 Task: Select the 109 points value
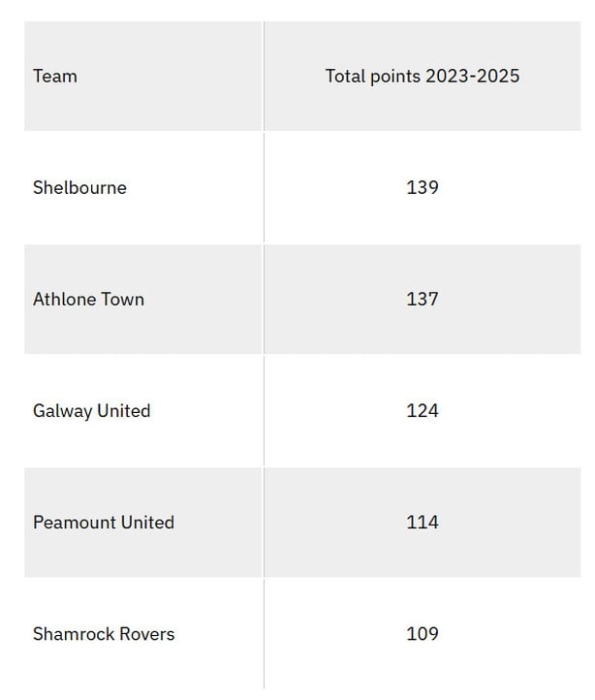pyautogui.click(x=423, y=633)
